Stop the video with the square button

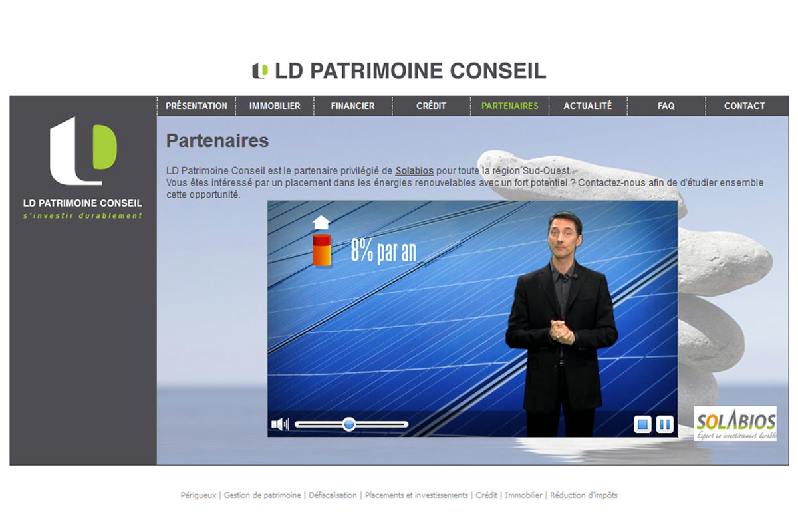point(642,424)
